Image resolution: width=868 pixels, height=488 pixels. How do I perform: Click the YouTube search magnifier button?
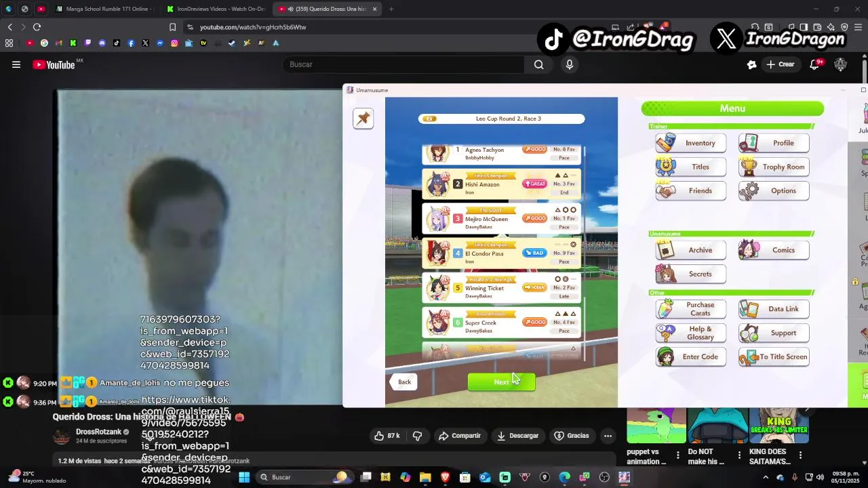[538, 64]
